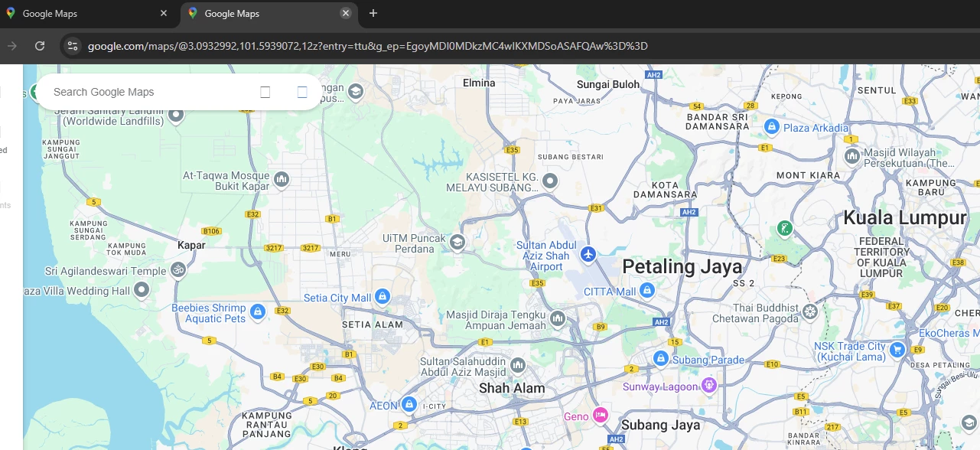Open Sultan Salahuddin Abdul Aziz Masjid marker
Viewport: 980px width, 450px height.
(518, 367)
